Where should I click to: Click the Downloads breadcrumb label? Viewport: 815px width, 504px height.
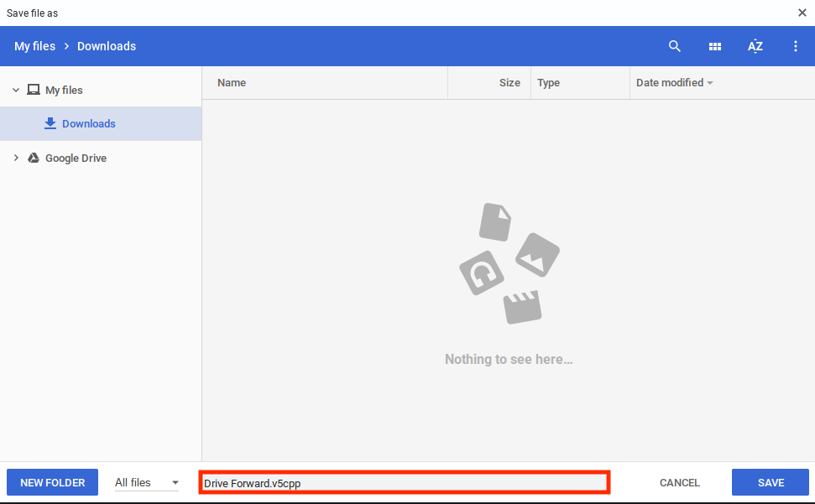click(x=106, y=46)
